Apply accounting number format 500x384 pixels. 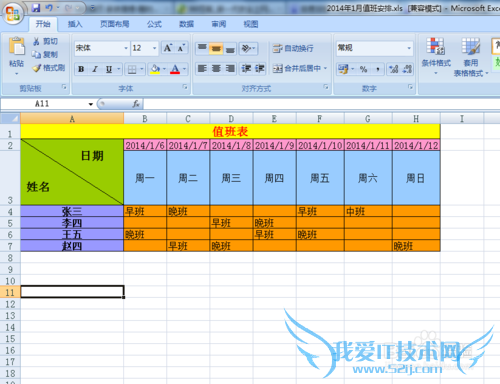click(343, 69)
